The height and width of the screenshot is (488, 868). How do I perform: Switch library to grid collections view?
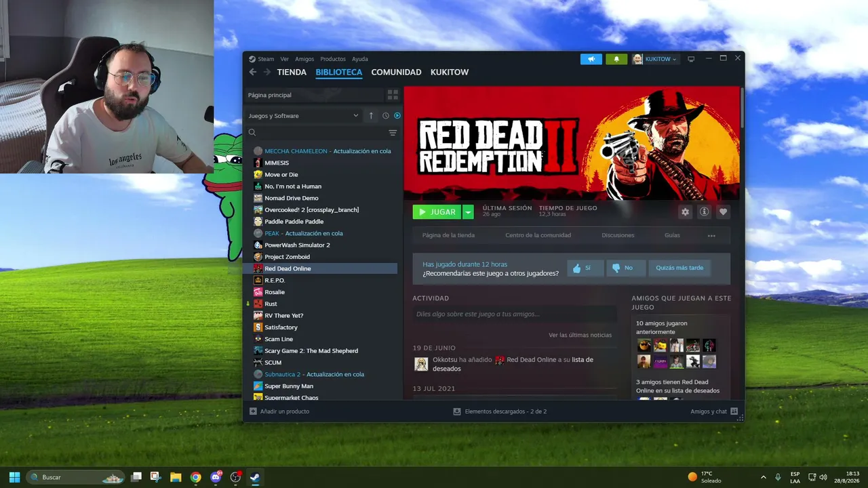click(393, 95)
